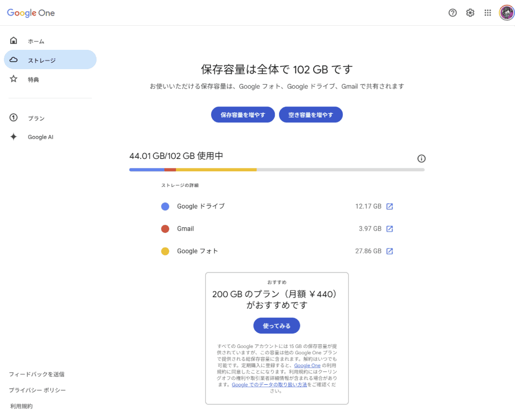Screen dimensions: 515x420
Task: Open プラン in sidebar
Action: coord(36,118)
